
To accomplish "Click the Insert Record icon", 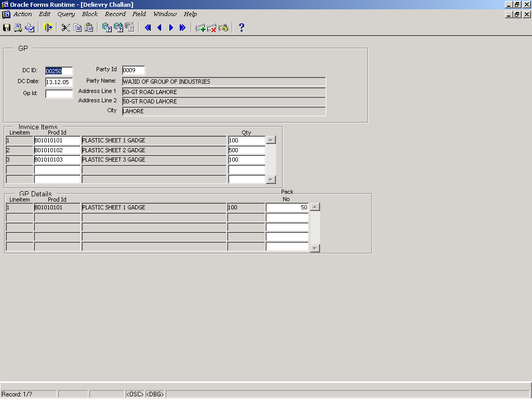I will pos(200,28).
